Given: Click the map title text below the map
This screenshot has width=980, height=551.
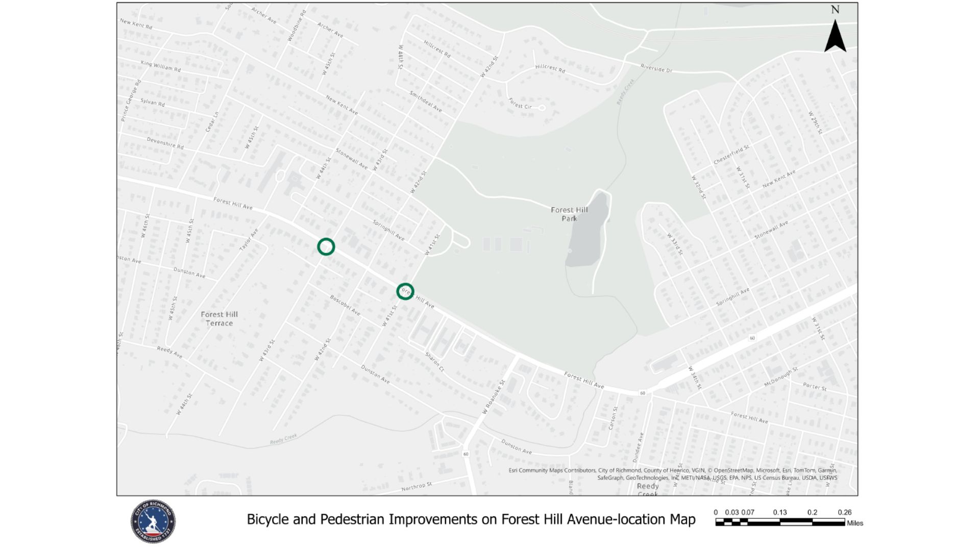Looking at the screenshot, I should click(x=471, y=519).
